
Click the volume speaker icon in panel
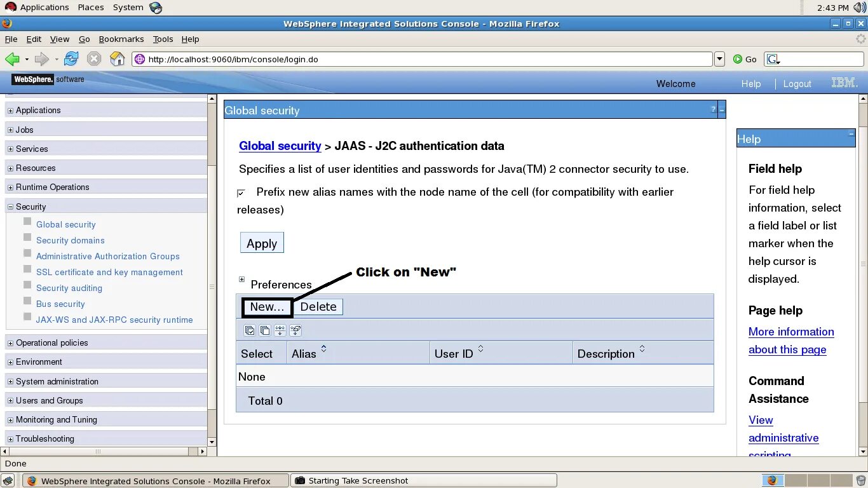(x=859, y=8)
